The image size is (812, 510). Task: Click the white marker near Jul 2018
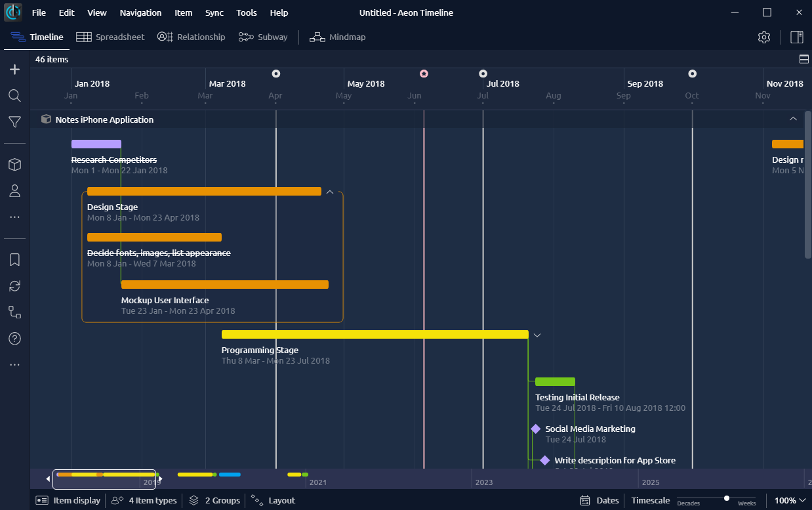pyautogui.click(x=483, y=74)
